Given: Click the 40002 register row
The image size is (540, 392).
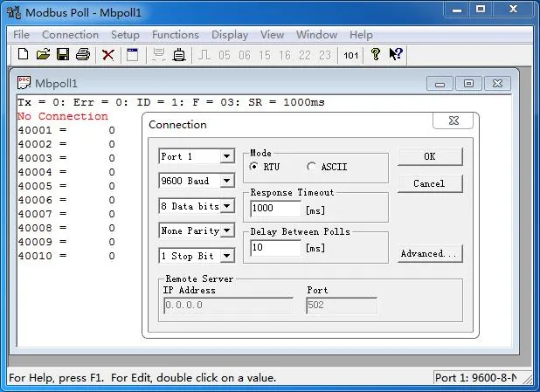Looking at the screenshot, I should pos(66,144).
